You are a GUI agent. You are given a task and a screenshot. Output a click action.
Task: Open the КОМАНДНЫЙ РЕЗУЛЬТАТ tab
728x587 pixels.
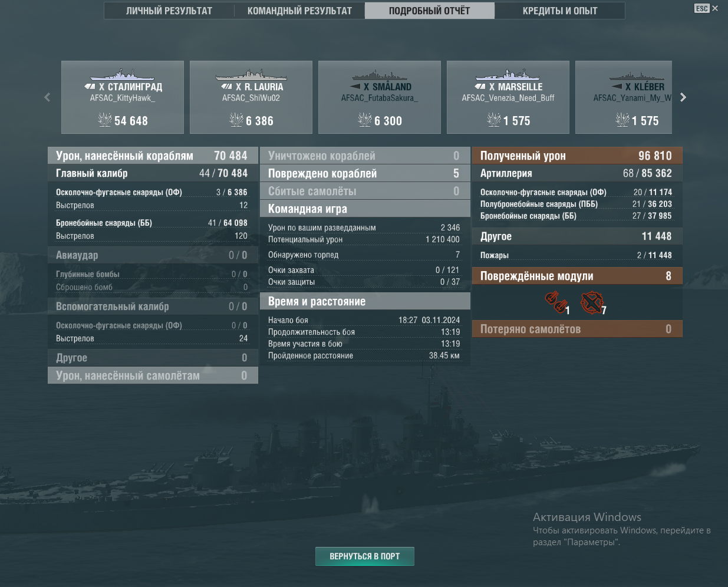[299, 11]
